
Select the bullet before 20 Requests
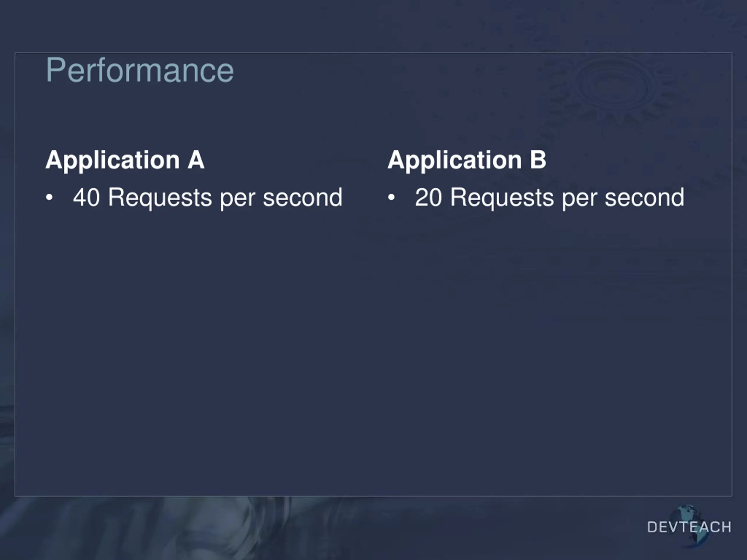391,197
